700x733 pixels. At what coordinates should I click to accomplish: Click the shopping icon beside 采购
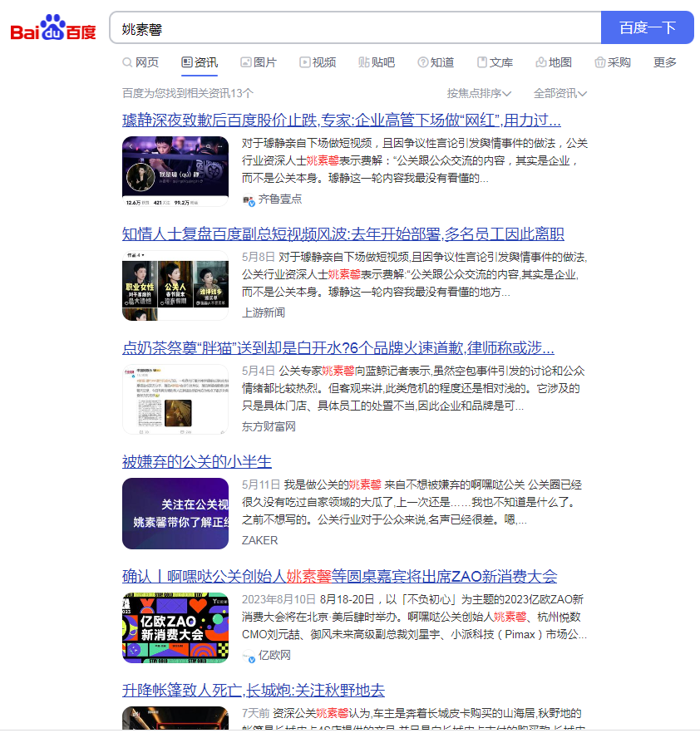point(599,62)
